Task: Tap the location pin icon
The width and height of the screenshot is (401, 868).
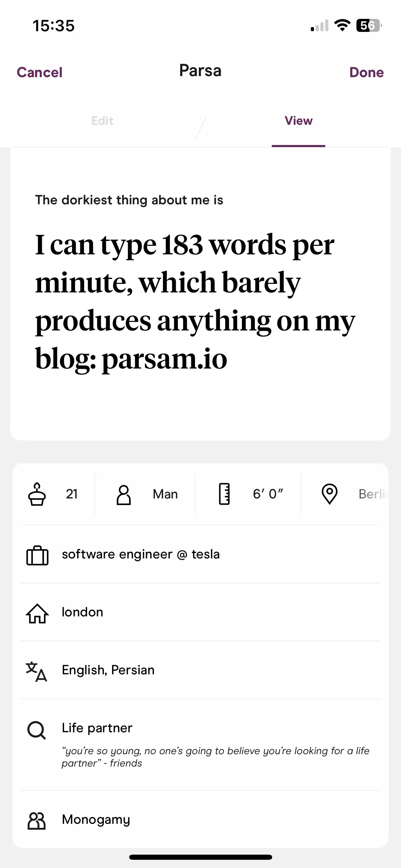Action: pos(329,494)
